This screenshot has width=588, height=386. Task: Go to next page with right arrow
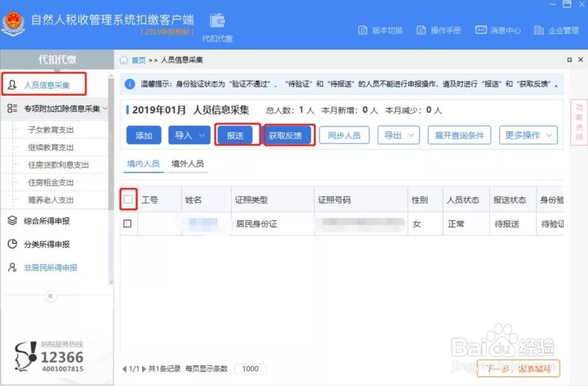point(143,369)
